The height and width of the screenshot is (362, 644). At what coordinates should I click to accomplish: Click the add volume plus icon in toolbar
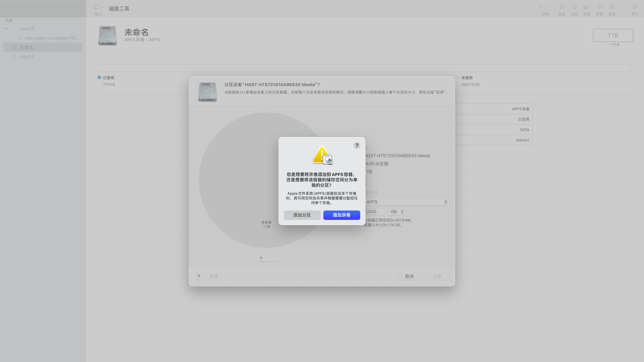(x=541, y=7)
